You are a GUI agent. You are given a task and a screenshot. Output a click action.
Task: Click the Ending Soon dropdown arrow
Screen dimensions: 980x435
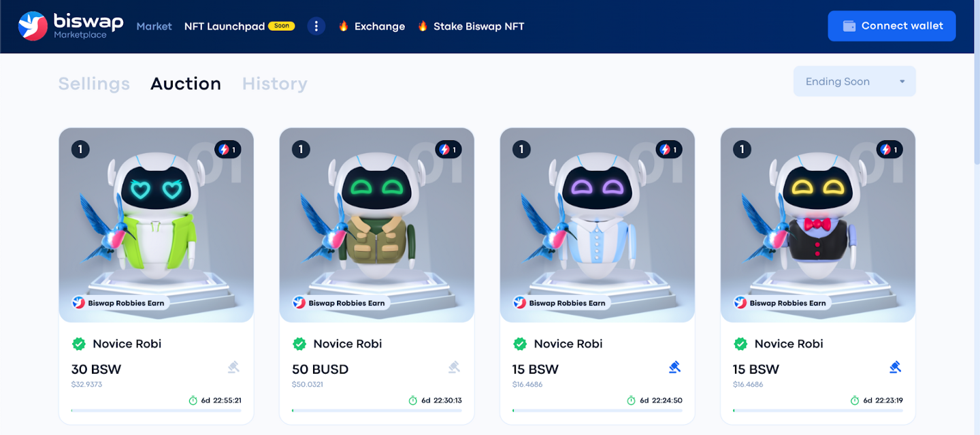902,82
